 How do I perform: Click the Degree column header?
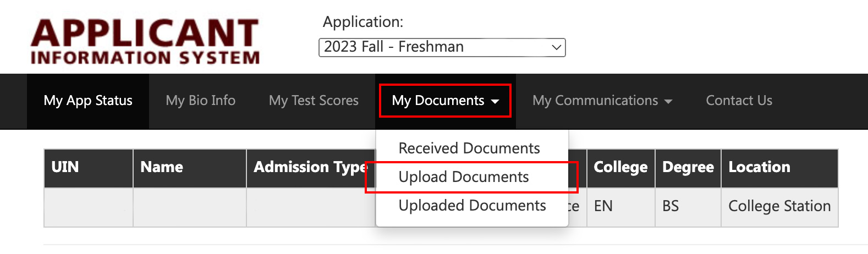[688, 168]
